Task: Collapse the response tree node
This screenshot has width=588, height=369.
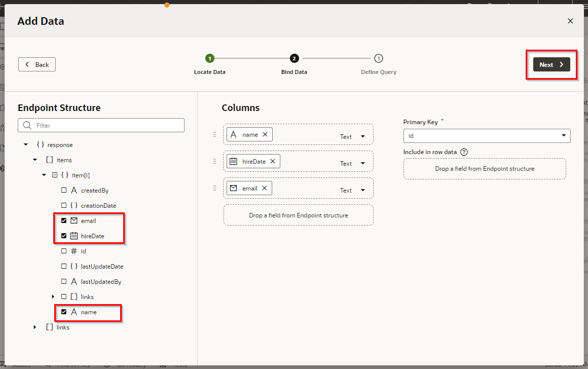Action: 26,145
